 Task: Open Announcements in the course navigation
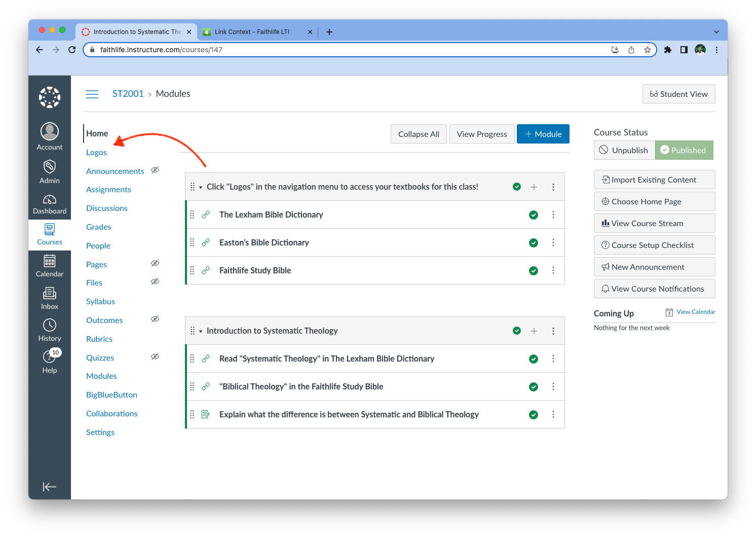tap(115, 171)
